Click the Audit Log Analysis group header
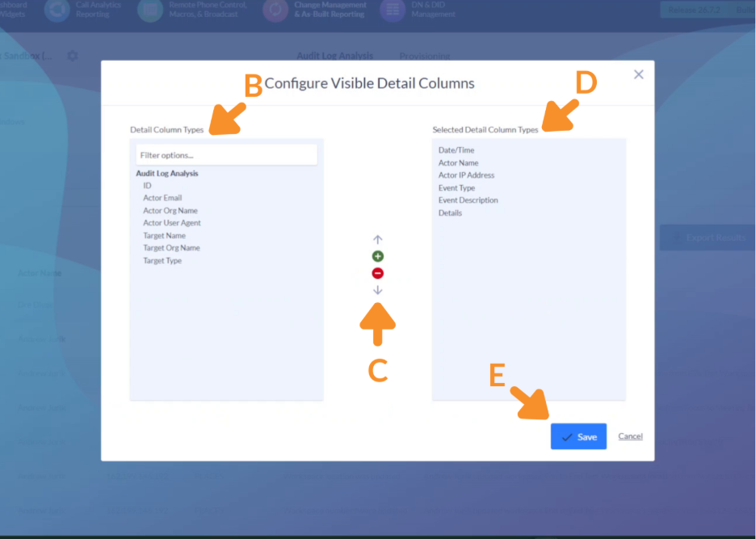Image resolution: width=756 pixels, height=539 pixels. point(167,173)
